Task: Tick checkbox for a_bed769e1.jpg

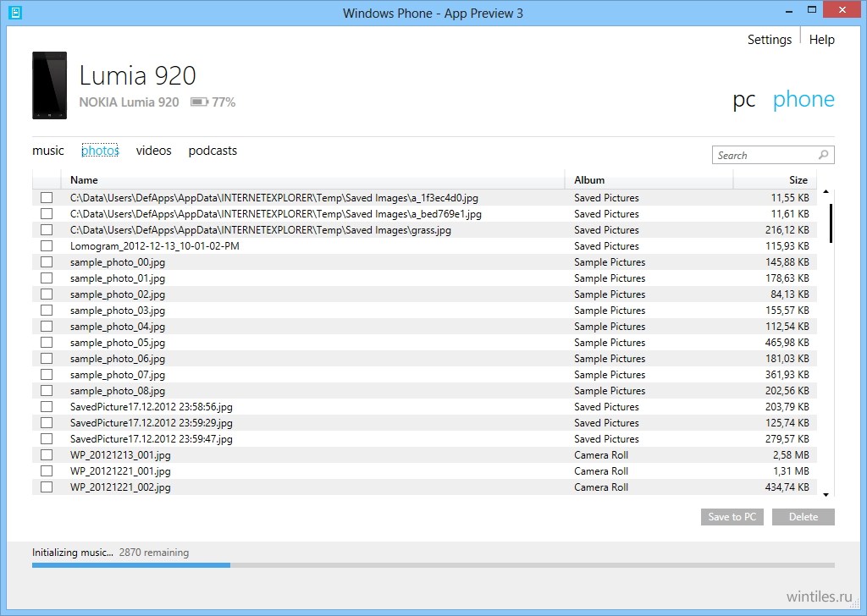Action: [x=47, y=213]
